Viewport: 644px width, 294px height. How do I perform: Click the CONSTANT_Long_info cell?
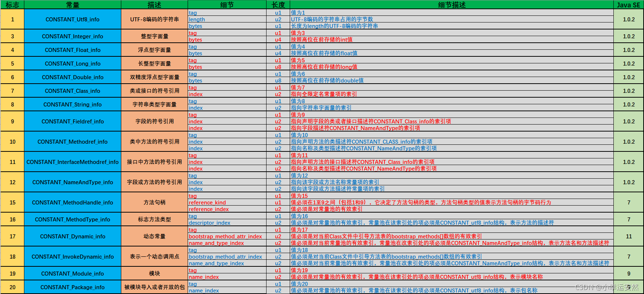point(73,63)
